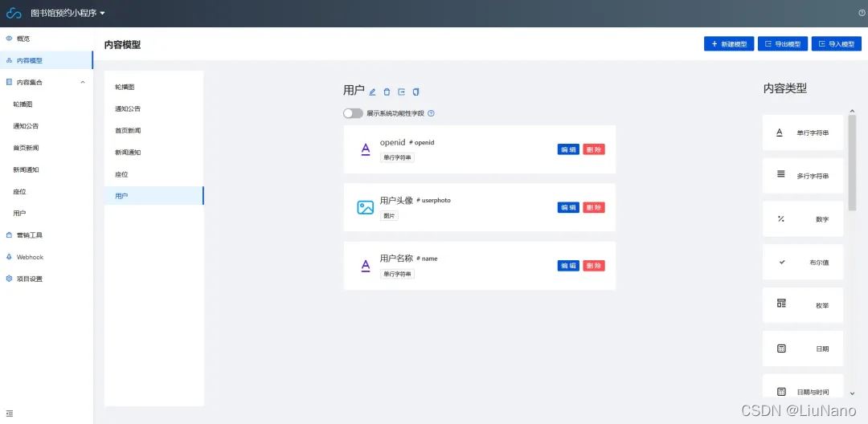Screen dimensions: 868x424
Task: Click the 导入模型 button
Action: pyautogui.click(x=836, y=44)
